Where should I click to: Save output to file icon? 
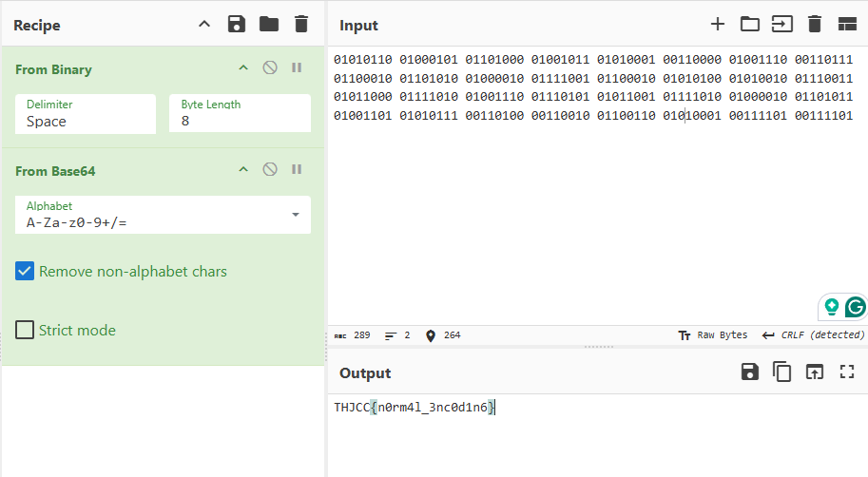[x=749, y=372]
